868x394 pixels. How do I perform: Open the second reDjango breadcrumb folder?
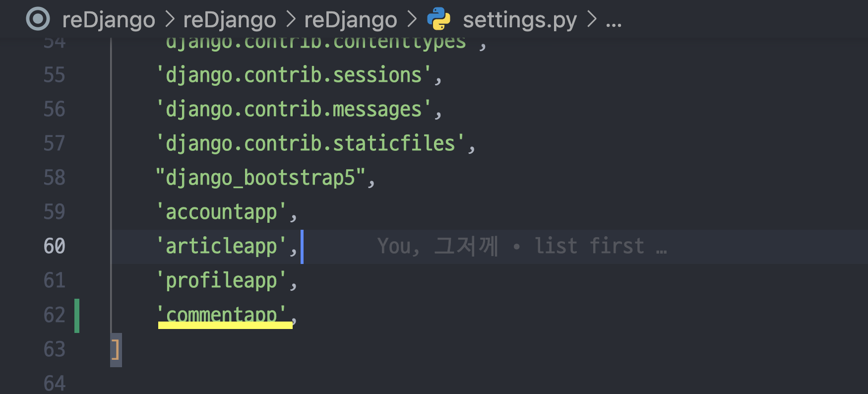click(230, 20)
